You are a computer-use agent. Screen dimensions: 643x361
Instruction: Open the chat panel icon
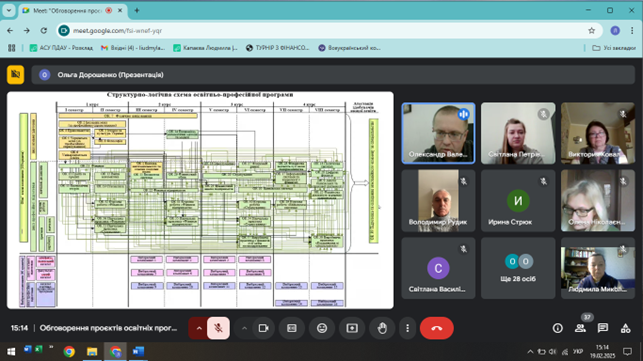pos(602,328)
